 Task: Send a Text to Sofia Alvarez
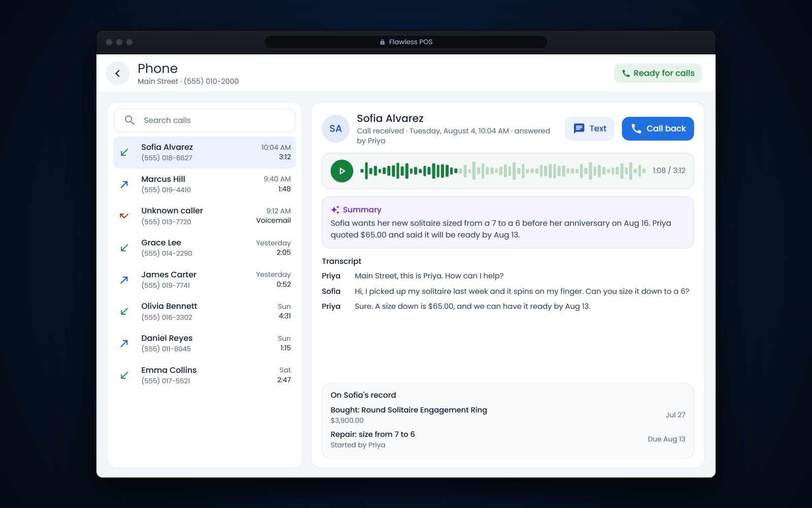(x=590, y=129)
